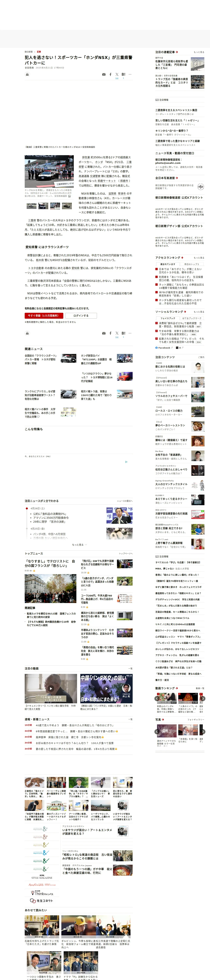
Task: Open the 全日本写真連盟 heading link
Action: pyautogui.click(x=166, y=178)
